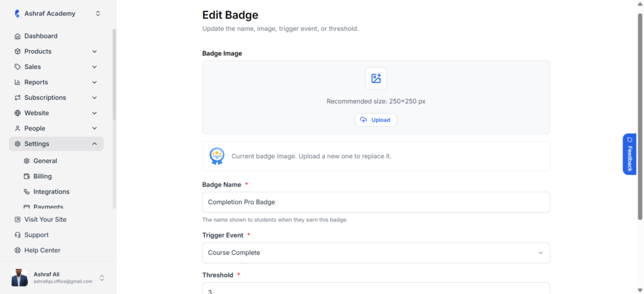Click the Support headset icon
The width and height of the screenshot is (644, 294).
coord(17,235)
